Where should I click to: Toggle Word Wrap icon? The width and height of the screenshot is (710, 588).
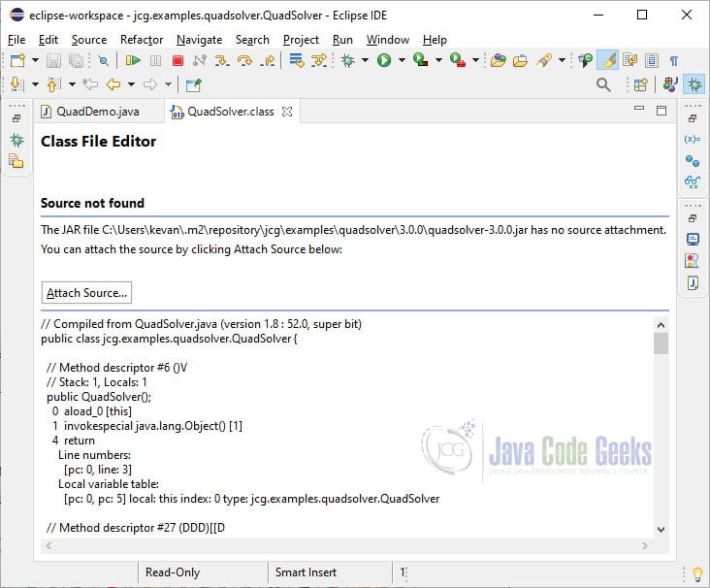[x=629, y=60]
